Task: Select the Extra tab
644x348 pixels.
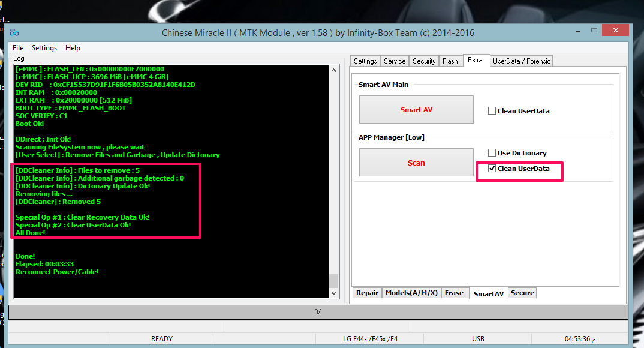Action: coord(475,60)
